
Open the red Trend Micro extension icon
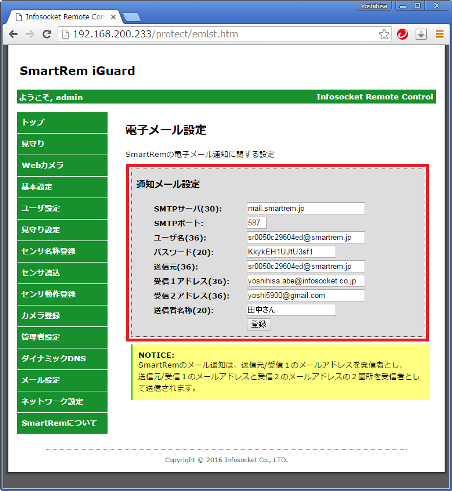(403, 34)
